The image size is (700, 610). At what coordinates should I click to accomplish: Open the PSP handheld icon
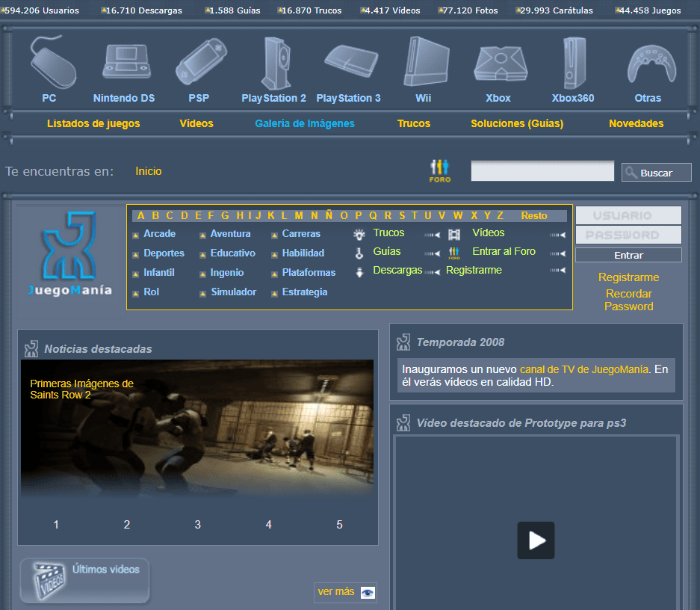point(199,63)
